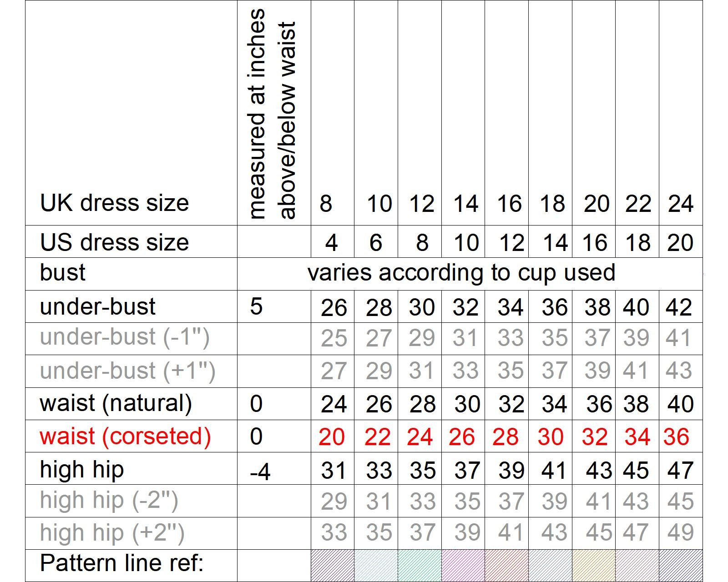Click the UK dress size 8 header
Image resolution: width=728 pixels, height=582 pixels.
(x=326, y=203)
